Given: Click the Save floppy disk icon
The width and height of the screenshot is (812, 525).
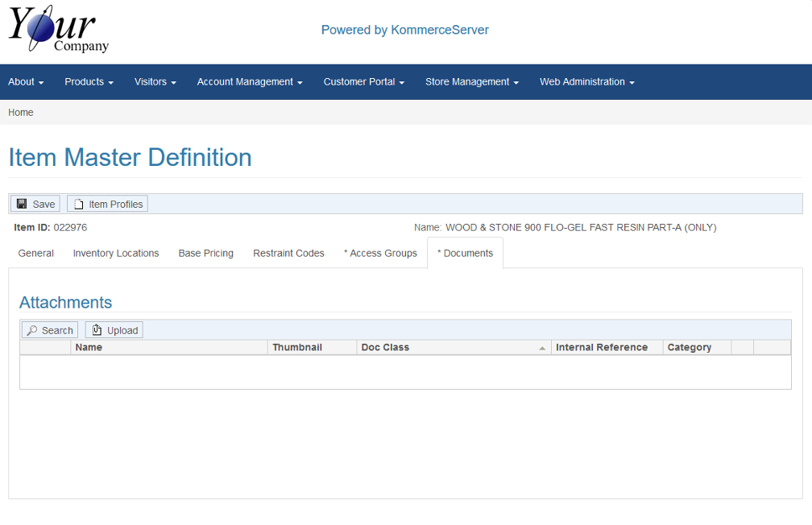Looking at the screenshot, I should tap(22, 204).
